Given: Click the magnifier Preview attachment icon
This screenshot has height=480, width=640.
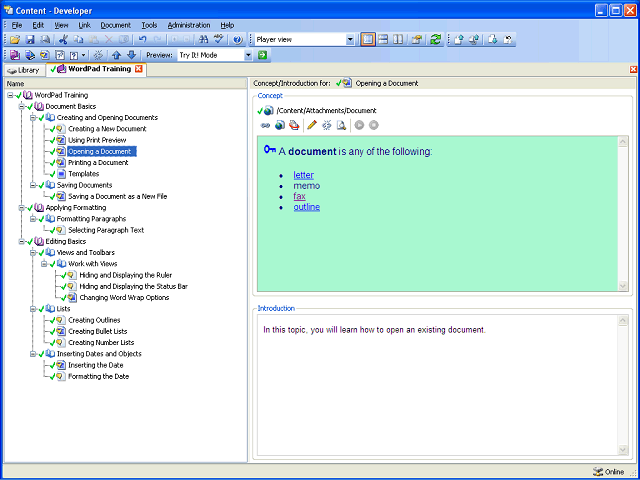Looking at the screenshot, I should click(x=341, y=125).
